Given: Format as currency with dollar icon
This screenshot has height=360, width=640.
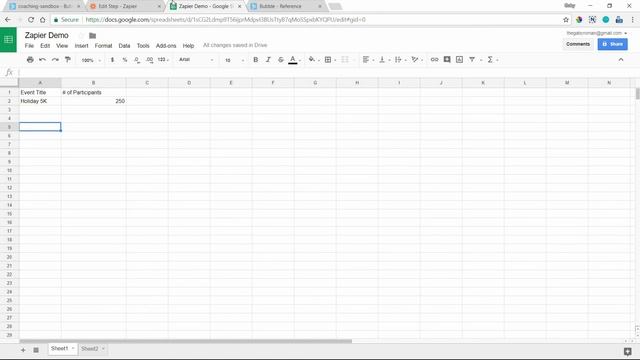Looking at the screenshot, I should pos(112,60).
